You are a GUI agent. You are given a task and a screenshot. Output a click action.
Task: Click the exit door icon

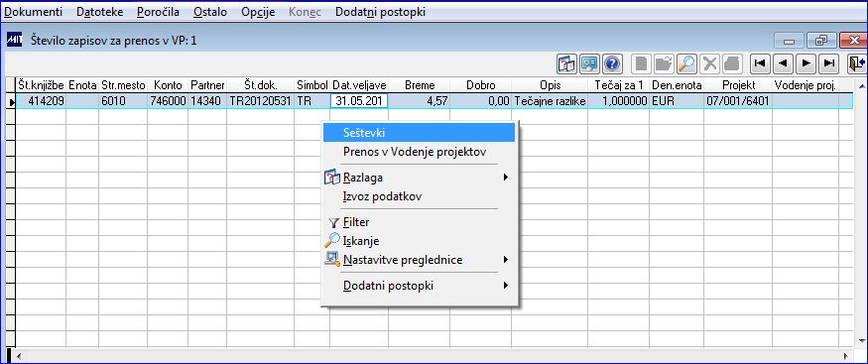coord(857,63)
